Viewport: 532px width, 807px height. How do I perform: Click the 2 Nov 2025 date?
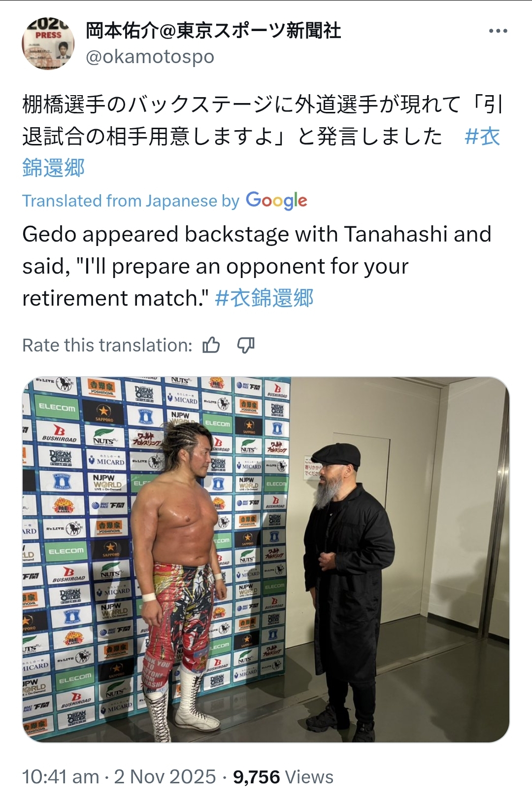pos(165,777)
